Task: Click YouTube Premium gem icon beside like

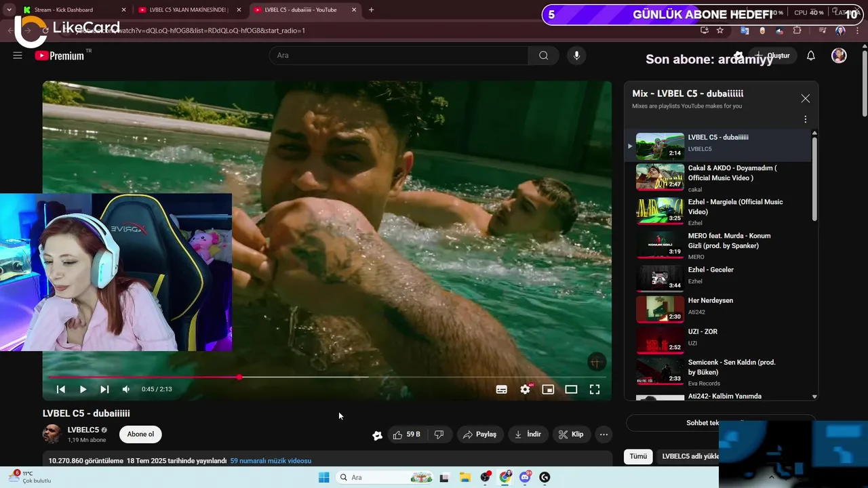Action: (x=377, y=435)
